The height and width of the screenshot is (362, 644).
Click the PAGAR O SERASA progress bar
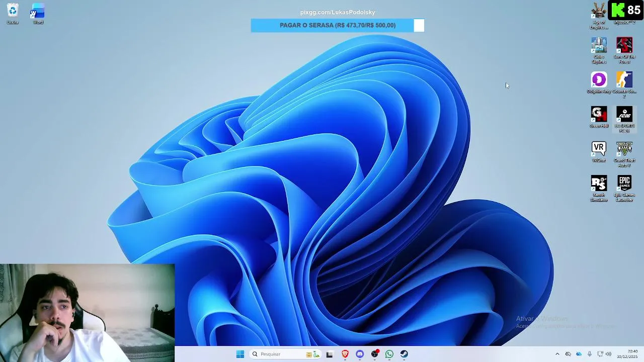(338, 25)
